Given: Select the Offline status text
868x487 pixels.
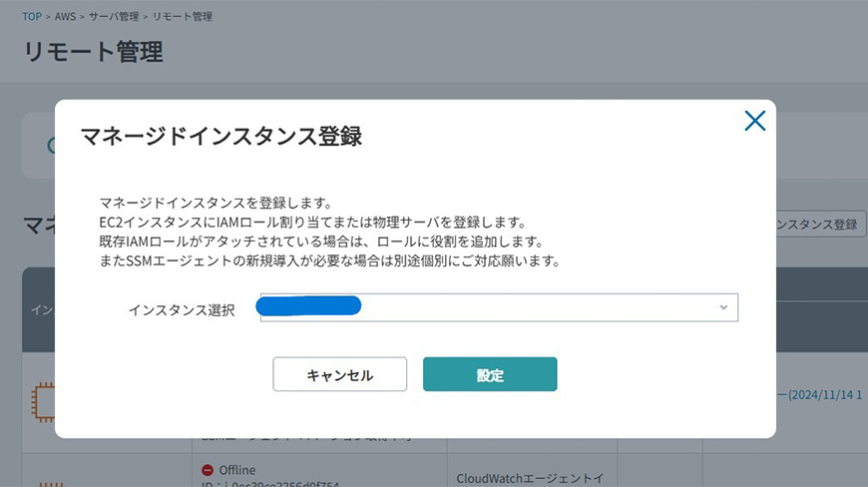Looking at the screenshot, I should 236,470.
